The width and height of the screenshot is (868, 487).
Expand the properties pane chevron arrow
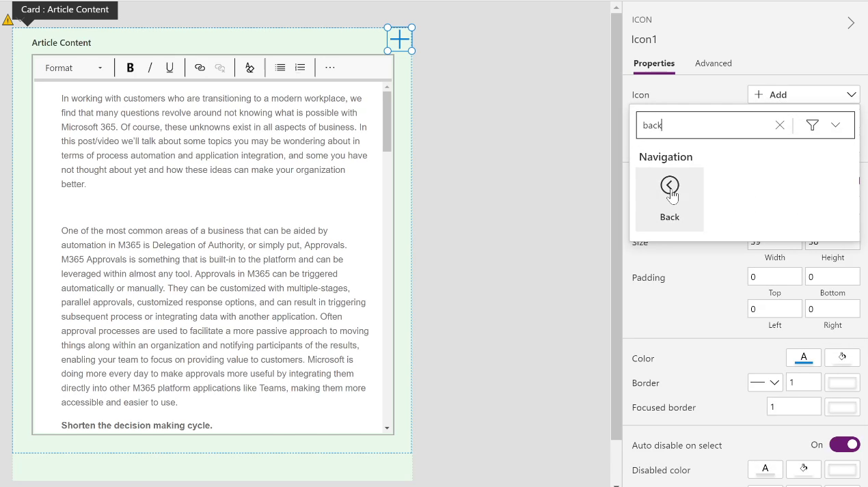pyautogui.click(x=851, y=23)
